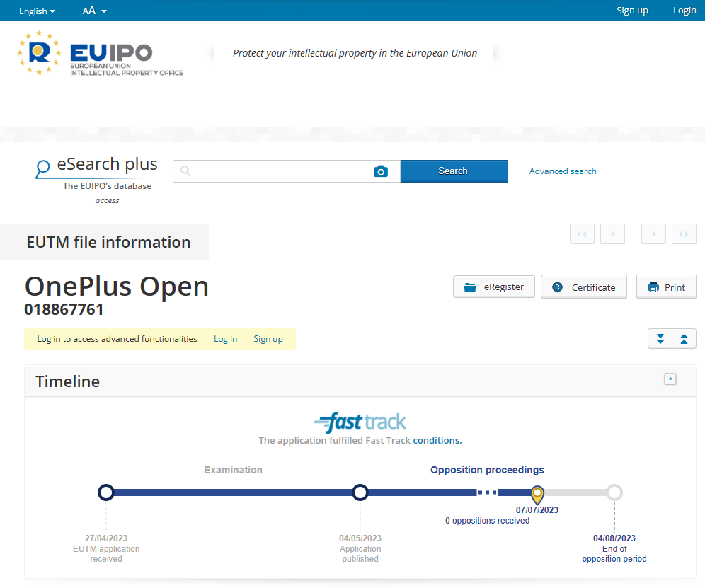This screenshot has height=588, width=705.
Task: Collapse the Timeline panel
Action: pos(670,379)
